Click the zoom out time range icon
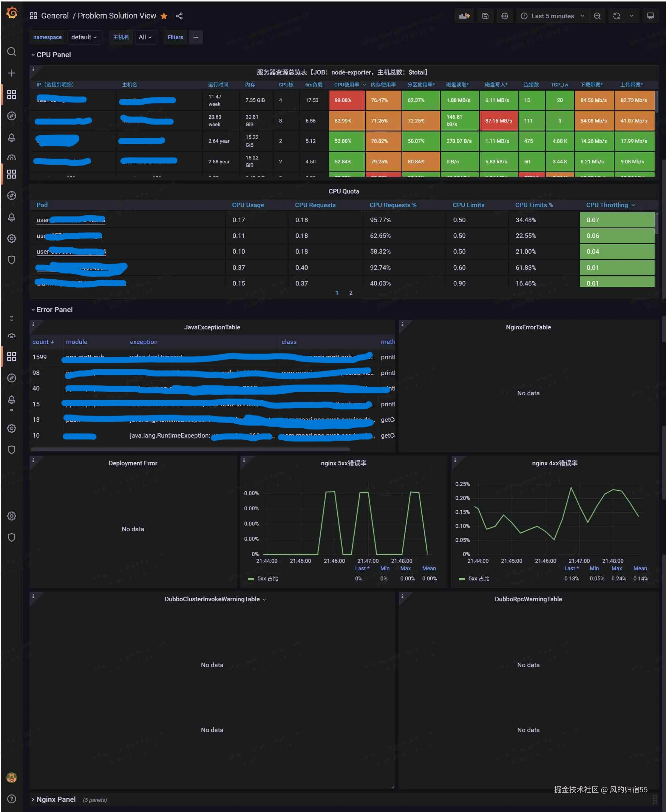666x812 pixels. (597, 16)
